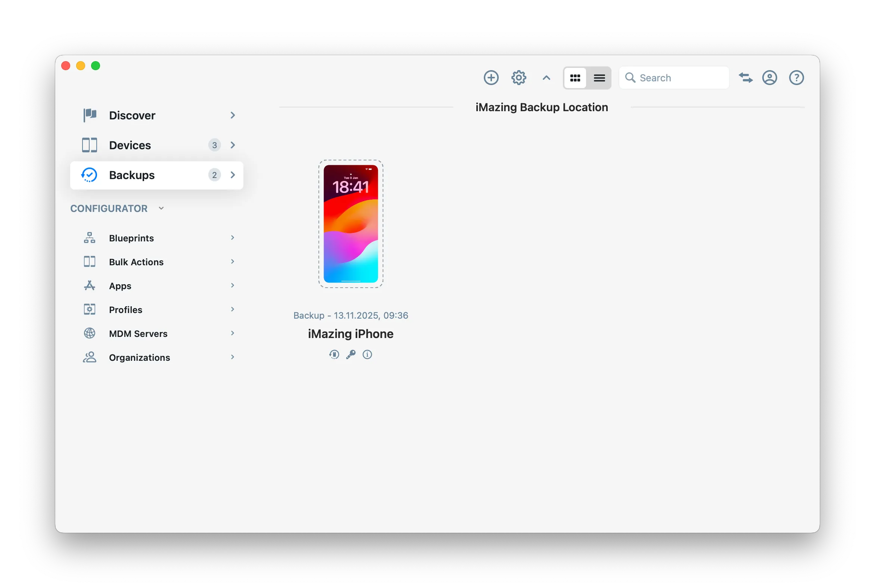
Task: Open the account profile menu
Action: pyautogui.click(x=770, y=78)
